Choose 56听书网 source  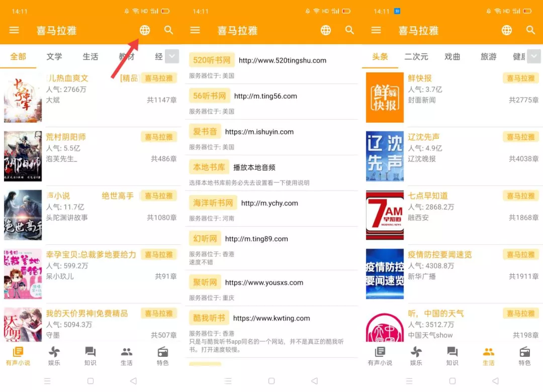click(x=209, y=96)
